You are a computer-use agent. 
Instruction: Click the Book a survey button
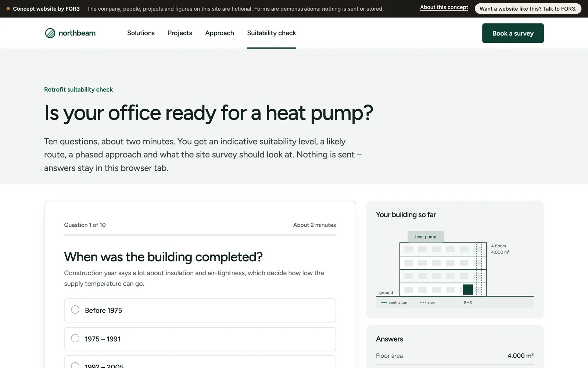[513, 33]
